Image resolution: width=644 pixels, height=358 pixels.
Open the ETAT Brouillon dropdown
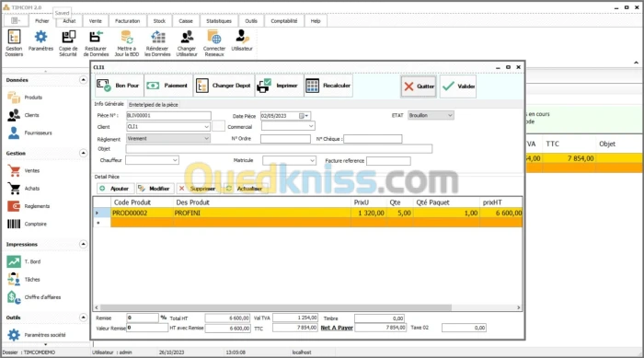coord(450,115)
